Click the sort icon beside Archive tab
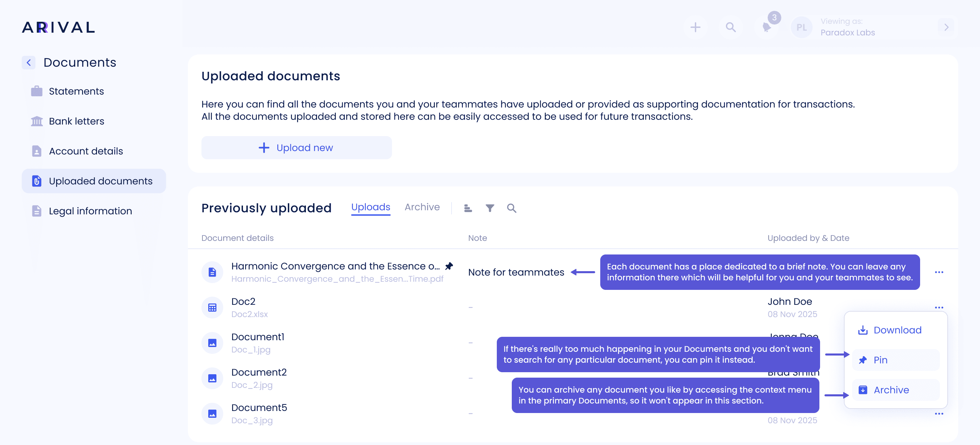 pos(468,208)
